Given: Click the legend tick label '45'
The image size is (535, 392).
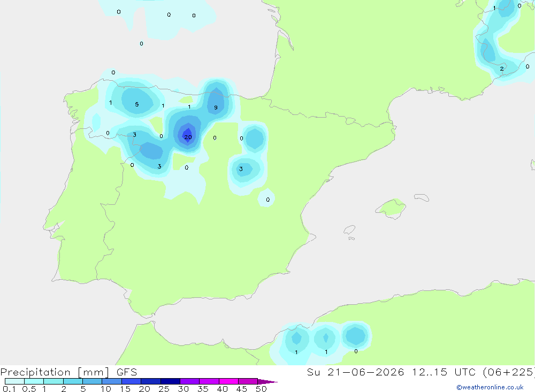Looking at the screenshot, I should point(242,389).
